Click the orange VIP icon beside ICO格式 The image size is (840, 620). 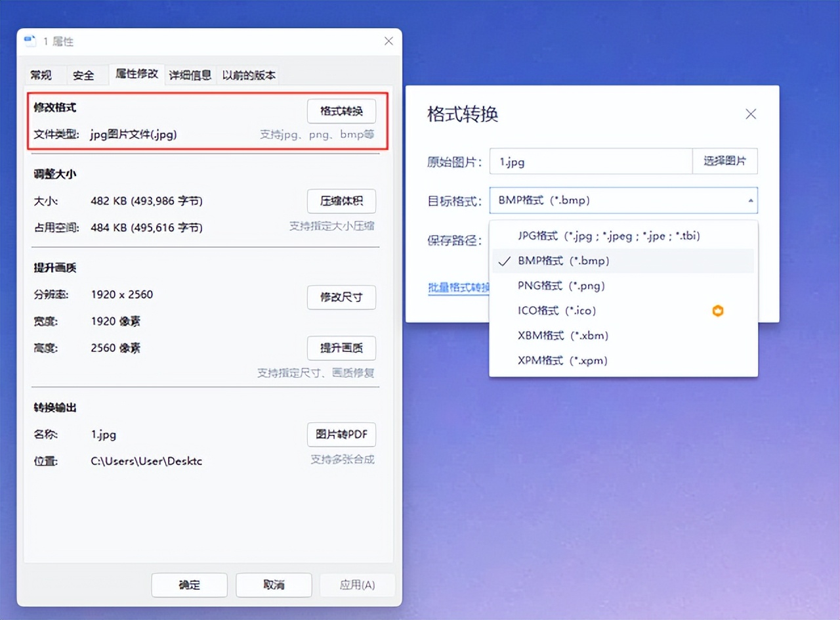[x=718, y=311]
